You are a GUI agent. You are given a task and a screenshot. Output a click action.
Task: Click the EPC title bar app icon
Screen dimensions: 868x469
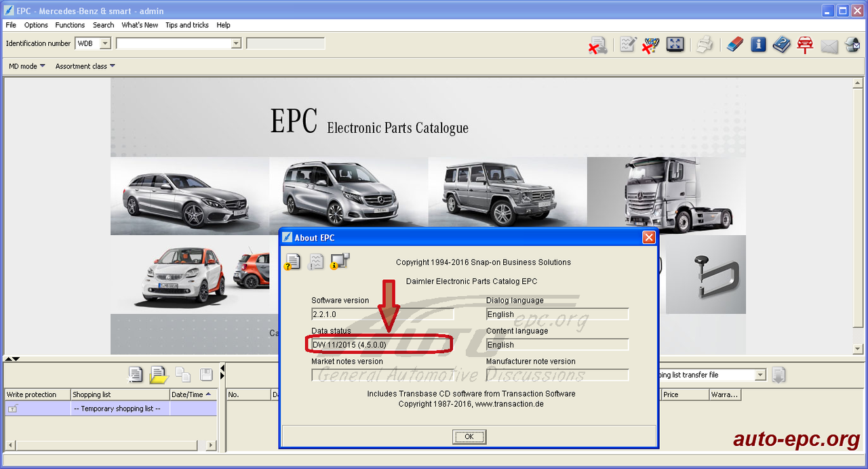pyautogui.click(x=9, y=11)
